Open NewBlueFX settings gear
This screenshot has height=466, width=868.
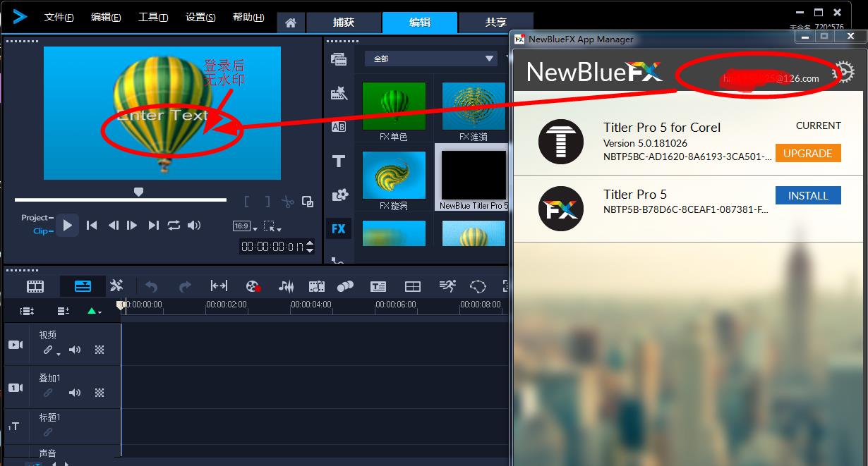tap(843, 72)
